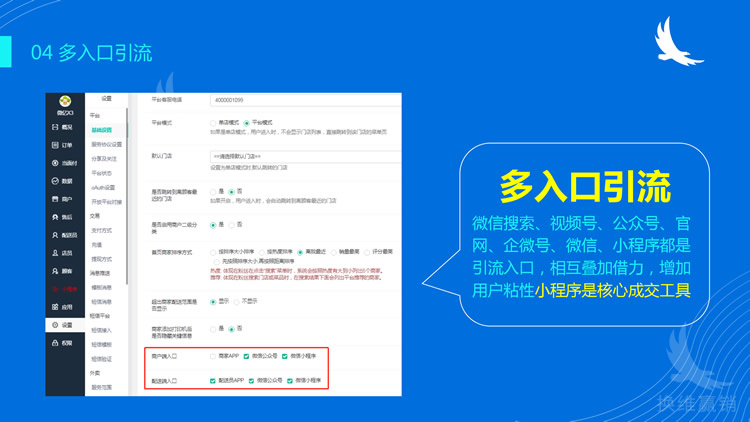Uncheck 微信公众号 in the 商户端入口 row
750x422 pixels.
246,356
